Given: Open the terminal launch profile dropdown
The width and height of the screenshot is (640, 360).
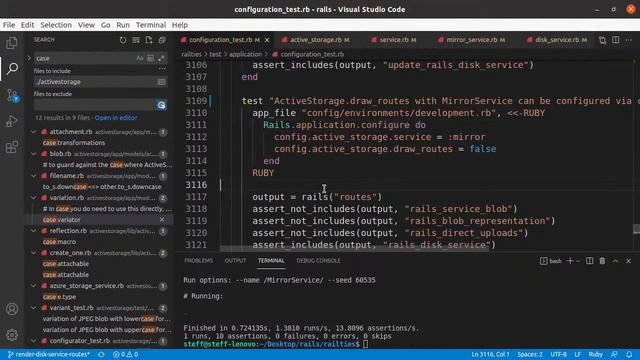Looking at the screenshot, I should pyautogui.click(x=578, y=261).
